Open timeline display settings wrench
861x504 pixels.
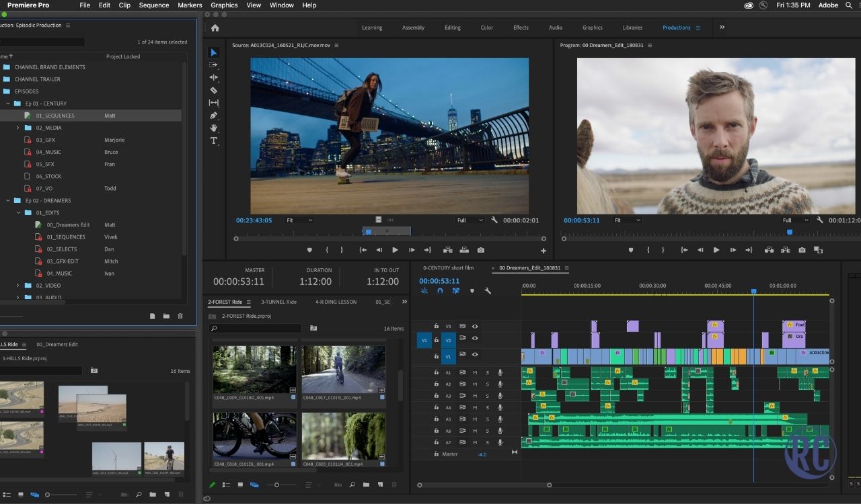click(488, 291)
